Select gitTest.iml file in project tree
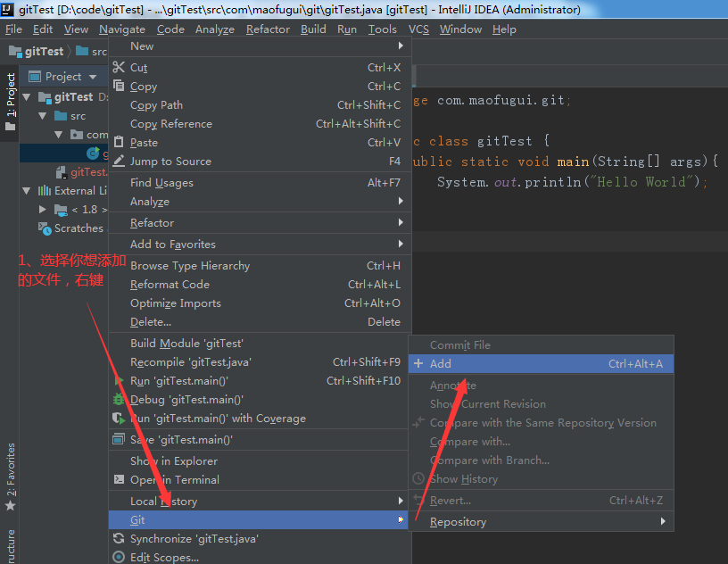 (81, 172)
